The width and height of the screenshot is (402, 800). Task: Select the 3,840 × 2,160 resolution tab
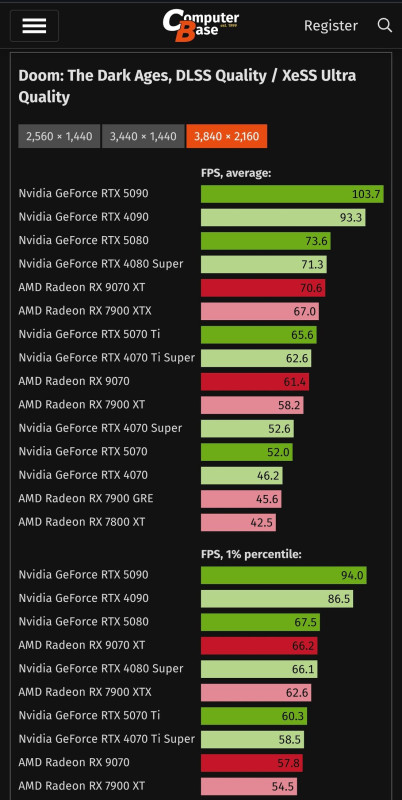click(x=227, y=136)
